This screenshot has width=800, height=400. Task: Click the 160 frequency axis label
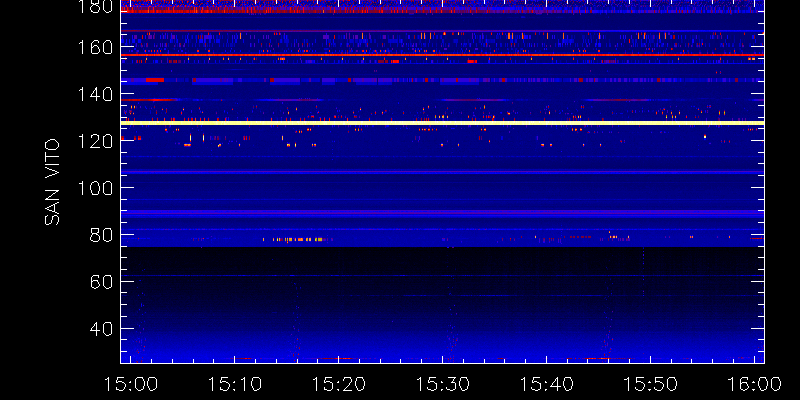pos(94,47)
